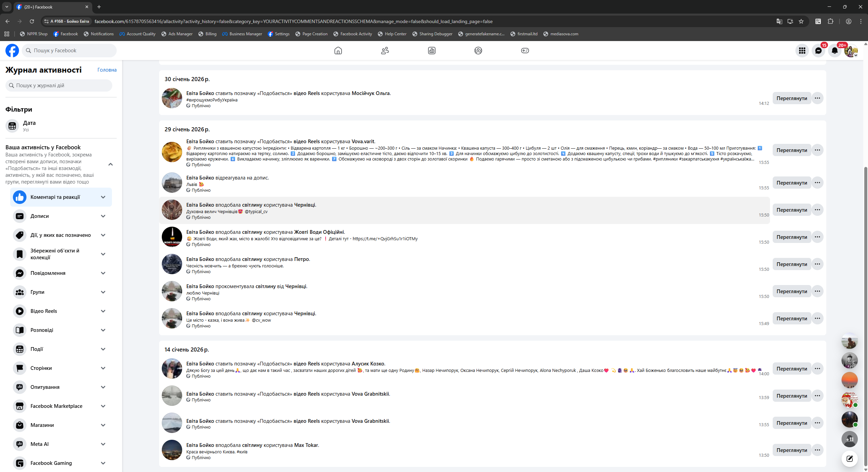This screenshot has width=868, height=472.
Task: Open Friends icon in top navigation
Action: pos(385,51)
